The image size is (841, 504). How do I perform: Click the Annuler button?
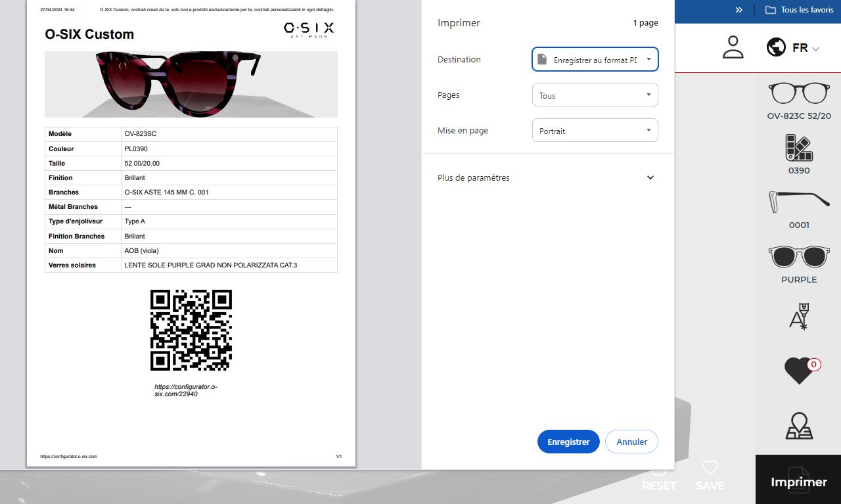631,442
